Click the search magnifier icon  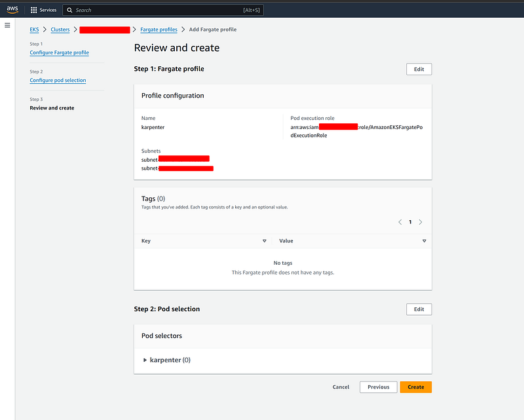pyautogui.click(x=69, y=10)
